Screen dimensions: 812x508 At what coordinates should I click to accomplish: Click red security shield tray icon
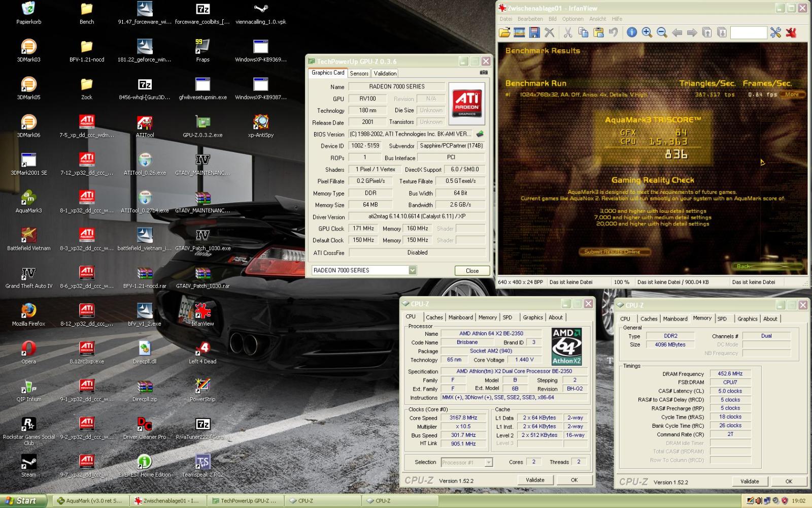click(785, 501)
